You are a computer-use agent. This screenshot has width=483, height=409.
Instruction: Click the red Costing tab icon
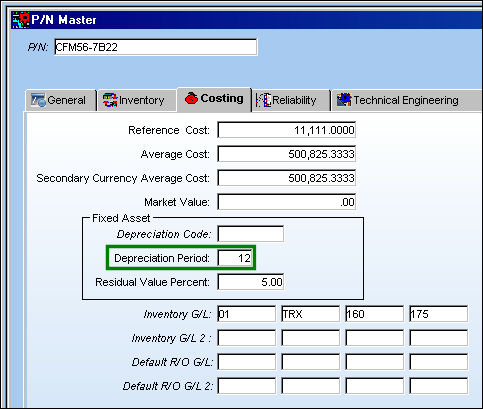pos(191,98)
